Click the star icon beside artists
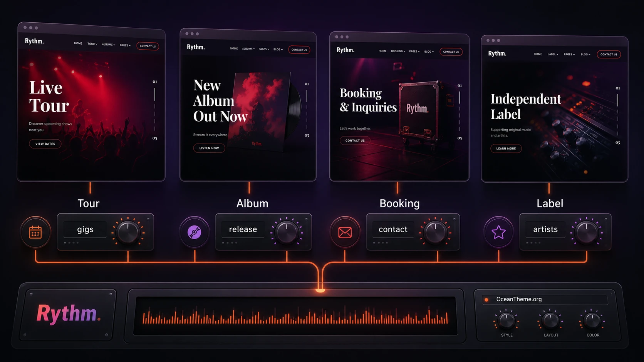644x362 pixels. click(x=498, y=232)
